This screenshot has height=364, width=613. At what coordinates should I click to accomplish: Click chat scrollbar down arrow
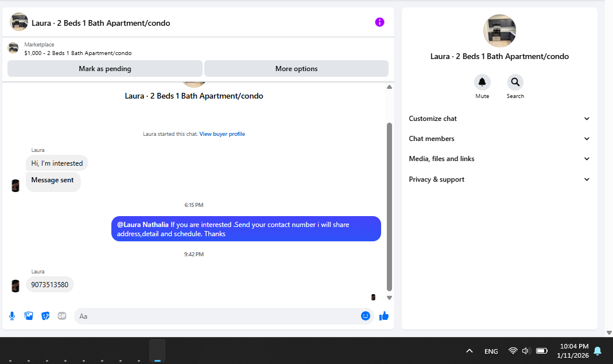tap(389, 298)
